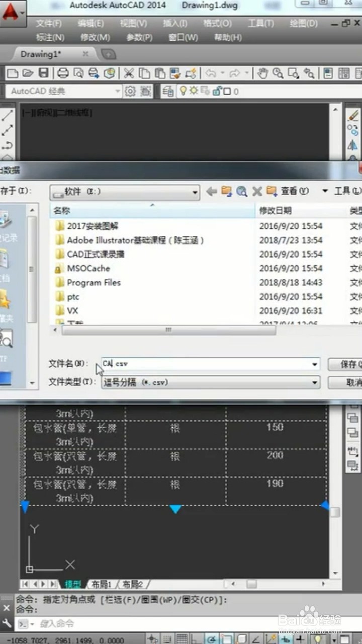Open the save-in drive dropdown 软件 (E:)
This screenshot has width=362, height=644.
point(125,192)
